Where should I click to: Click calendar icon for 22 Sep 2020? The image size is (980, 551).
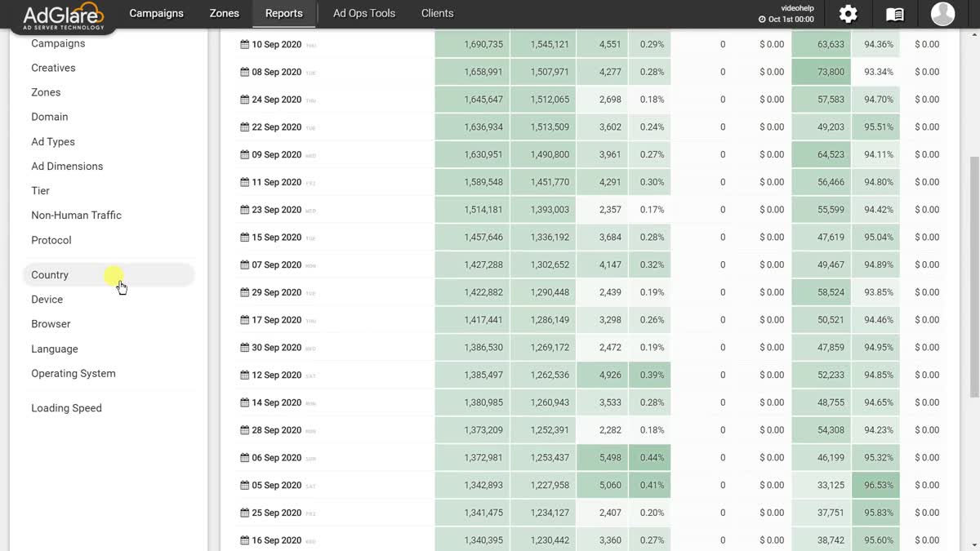245,127
